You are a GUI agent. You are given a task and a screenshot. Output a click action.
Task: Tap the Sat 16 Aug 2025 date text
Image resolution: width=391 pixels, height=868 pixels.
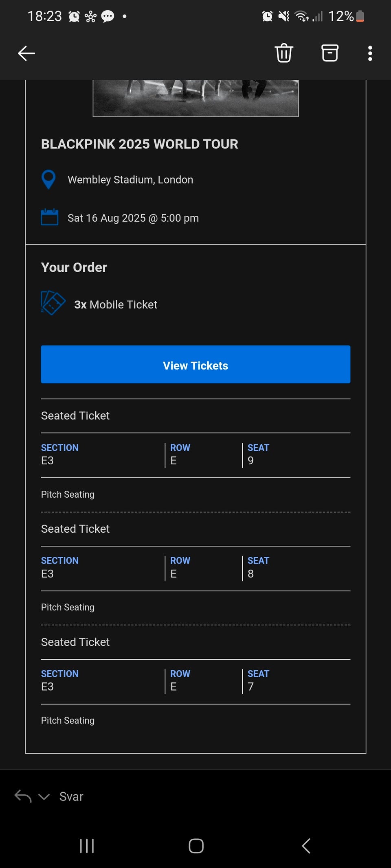pos(133,218)
